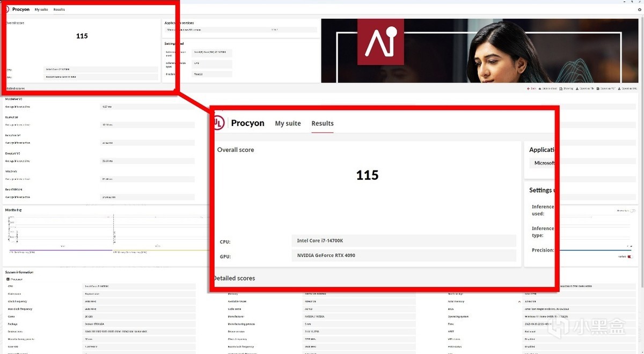Select Results tab in the enlarged inset

pos(323,123)
